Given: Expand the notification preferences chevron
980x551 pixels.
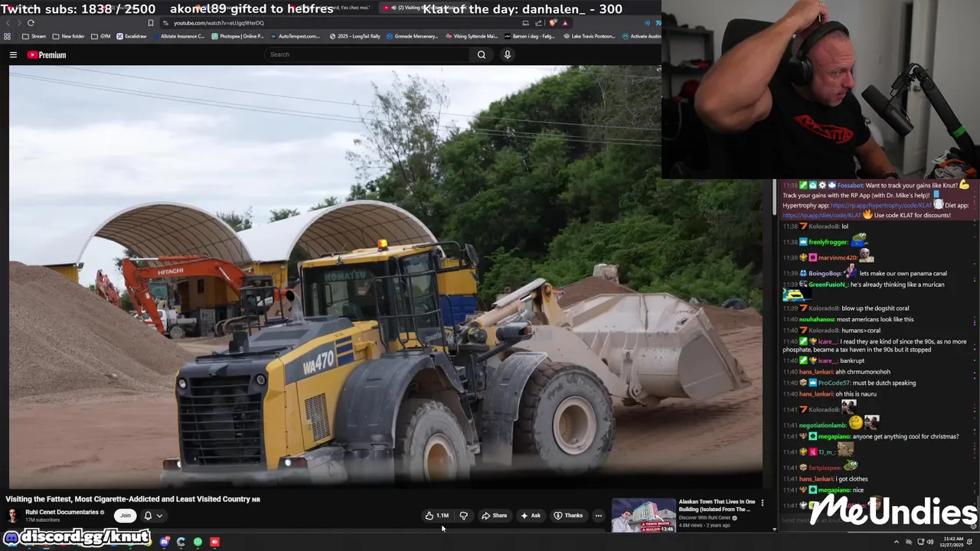Looking at the screenshot, I should (x=159, y=516).
